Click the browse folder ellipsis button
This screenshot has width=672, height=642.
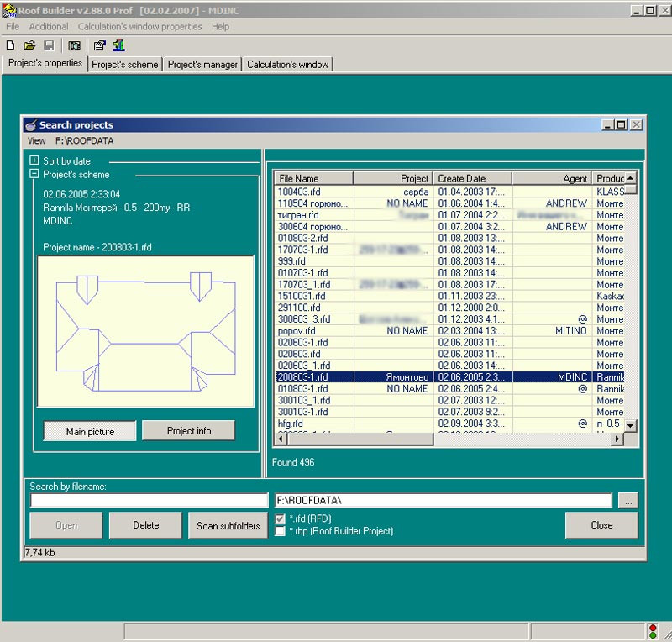[x=627, y=501]
